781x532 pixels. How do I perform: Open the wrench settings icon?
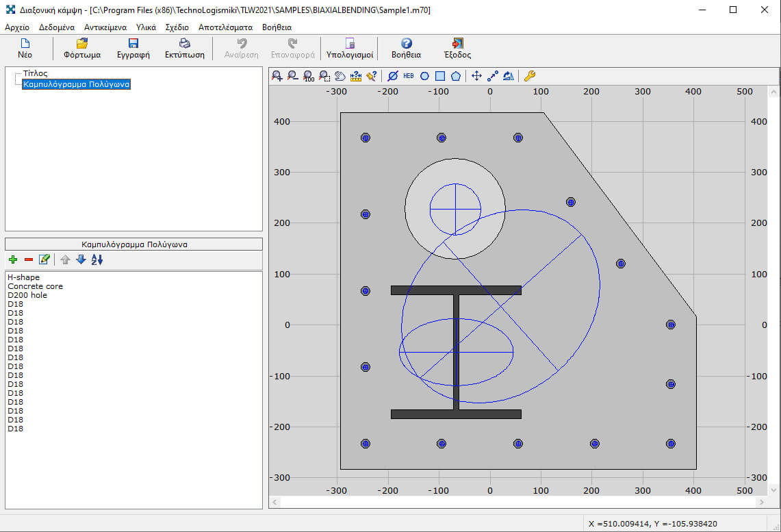click(x=529, y=76)
